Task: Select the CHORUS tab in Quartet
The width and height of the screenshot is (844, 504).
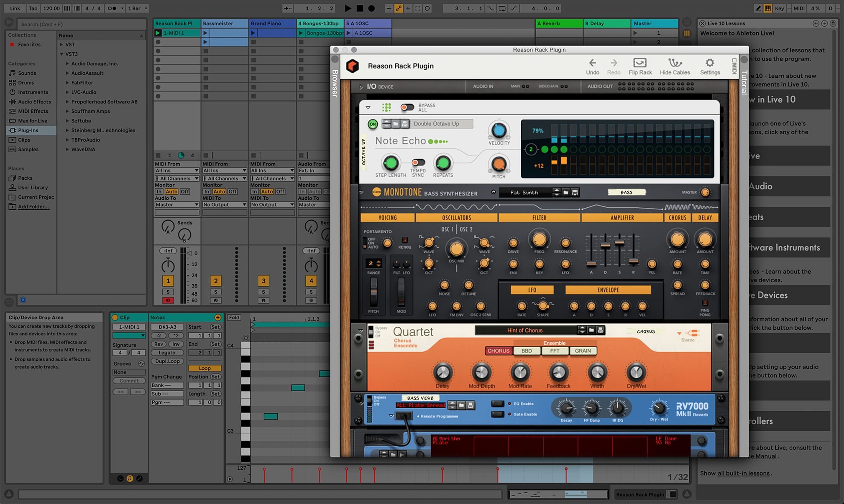Action: [x=498, y=351]
